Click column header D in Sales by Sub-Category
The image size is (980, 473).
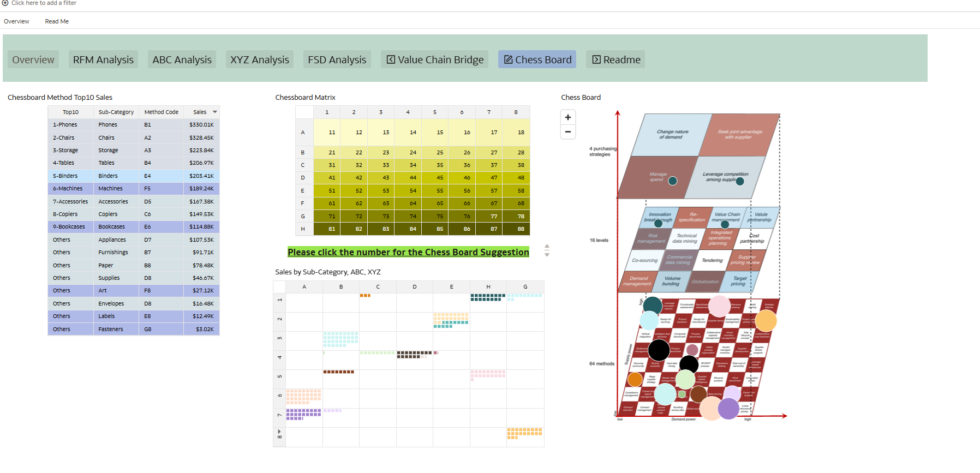415,286
